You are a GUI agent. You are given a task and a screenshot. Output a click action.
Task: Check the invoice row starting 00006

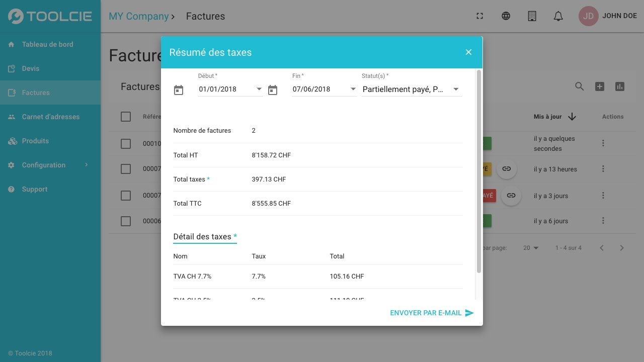click(x=126, y=221)
